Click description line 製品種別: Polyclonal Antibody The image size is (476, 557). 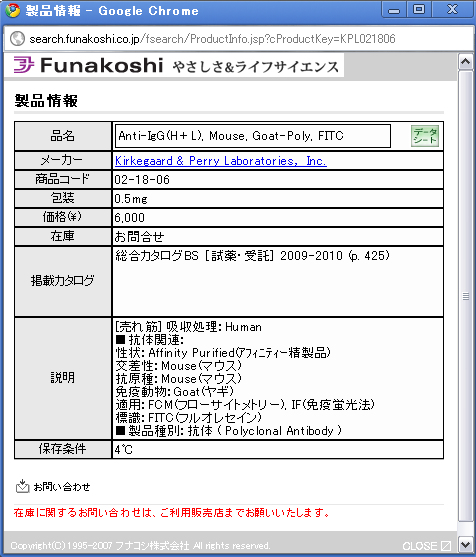click(229, 431)
